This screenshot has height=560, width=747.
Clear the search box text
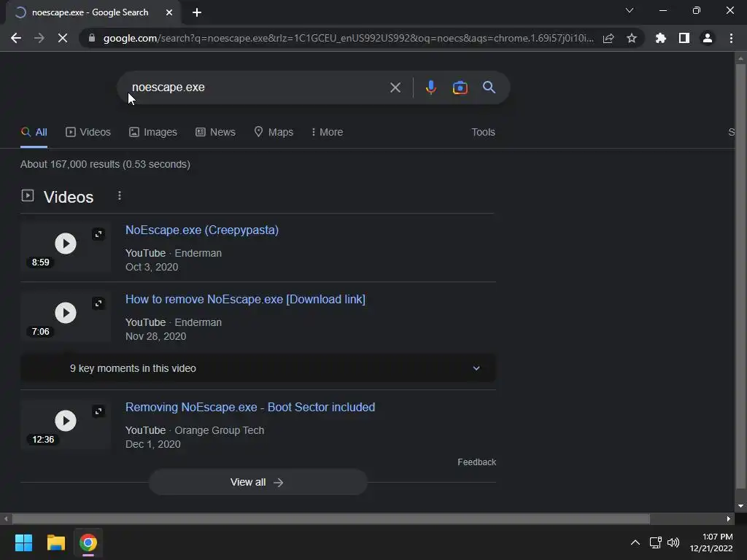click(x=395, y=87)
